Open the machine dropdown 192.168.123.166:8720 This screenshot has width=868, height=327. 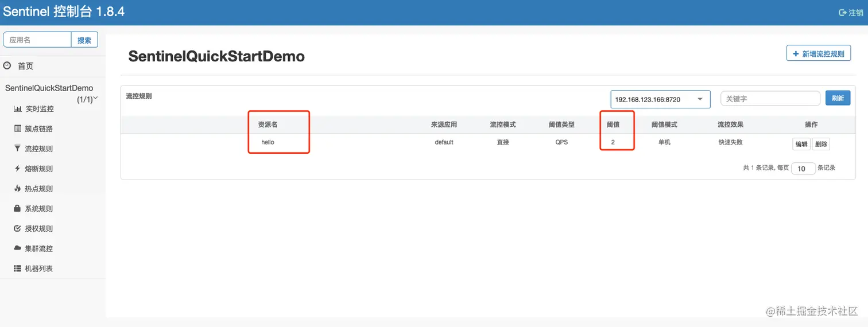click(x=660, y=99)
